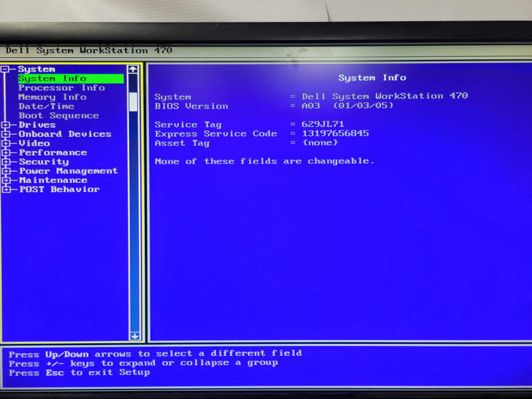Click the Express Service Code 13197656845
The width and height of the screenshot is (532, 399).
tap(335, 134)
